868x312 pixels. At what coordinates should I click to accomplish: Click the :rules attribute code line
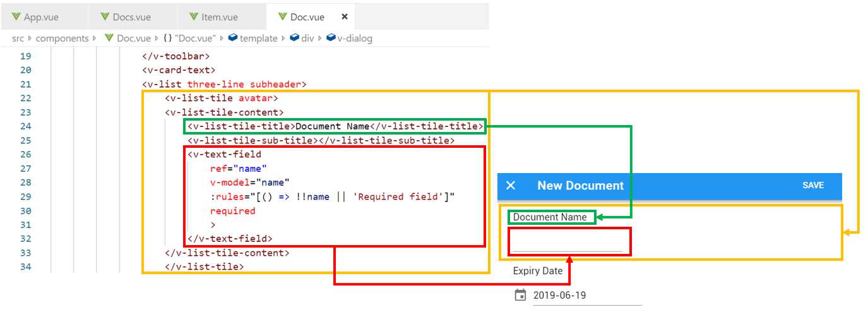click(x=333, y=196)
